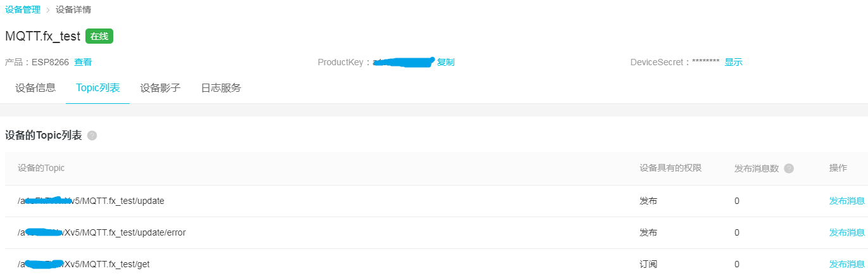Select the topic path ending in update/error
The width and height of the screenshot is (868, 278).
point(102,232)
